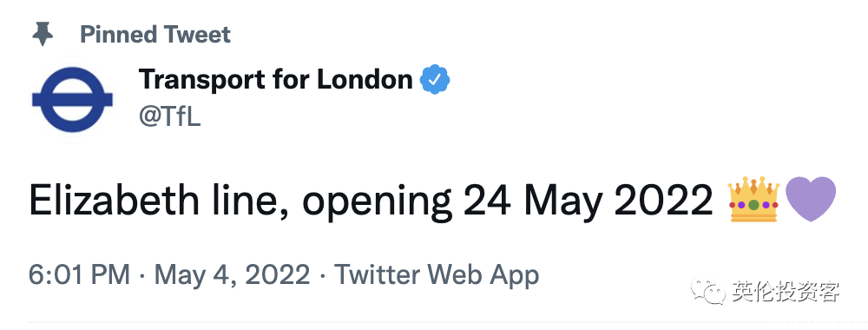The height and width of the screenshot is (330, 868).
Task: Open the Twitter Web App source link
Action: coord(437,274)
